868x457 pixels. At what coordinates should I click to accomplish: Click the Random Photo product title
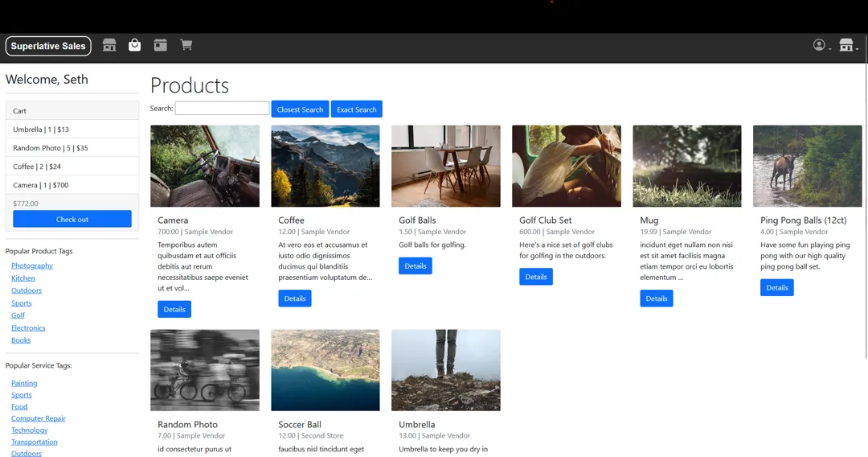(187, 424)
